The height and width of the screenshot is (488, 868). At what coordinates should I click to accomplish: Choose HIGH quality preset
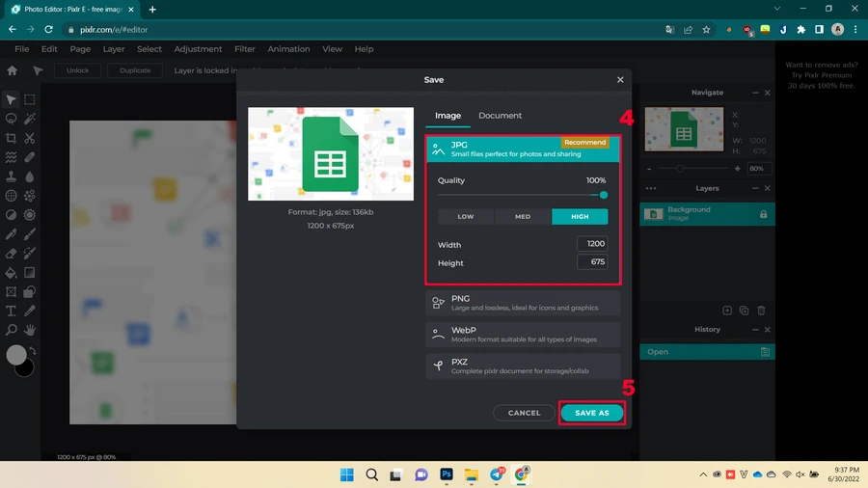click(x=580, y=216)
